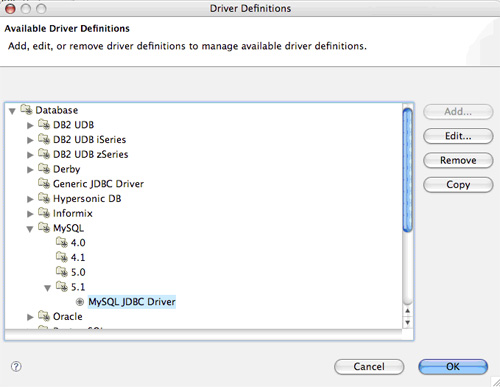Screen dimensions: 500x387
Task: Click the DB2 UDB folder icon
Action: pos(44,124)
